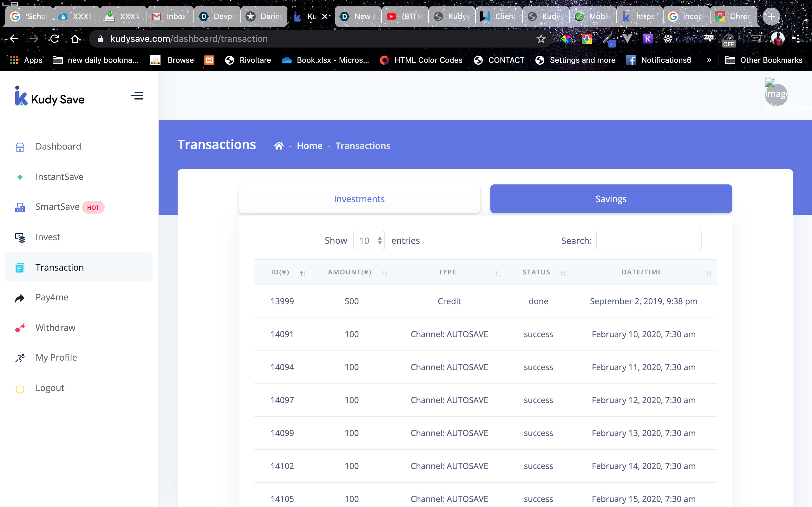This screenshot has width=812, height=507.
Task: Click the Dashboard sidebar icon
Action: [x=20, y=147]
